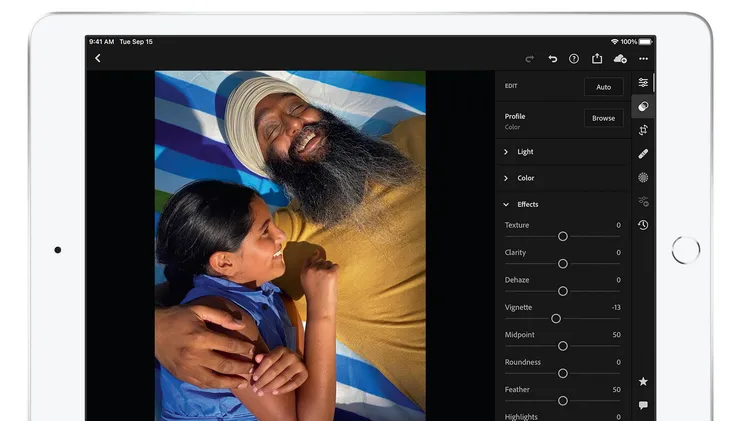Select the Edit panel circle icon
This screenshot has height=421, width=750.
(643, 106)
